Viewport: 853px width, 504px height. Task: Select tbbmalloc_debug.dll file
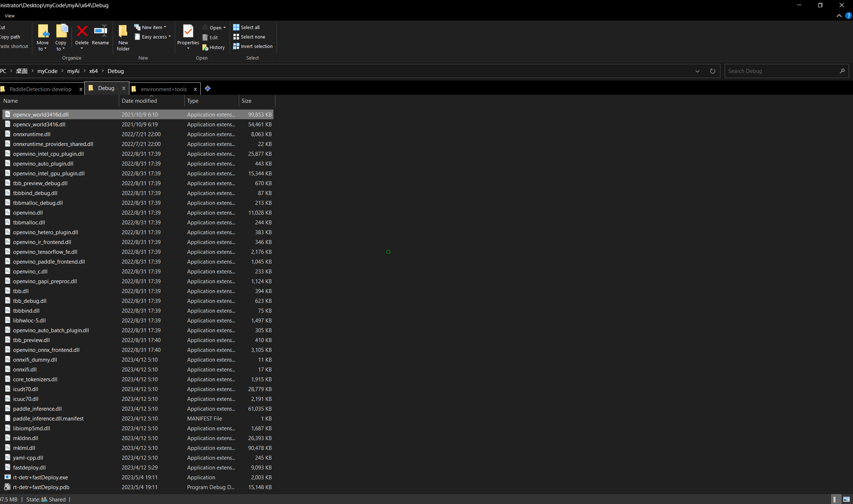(138, 203)
